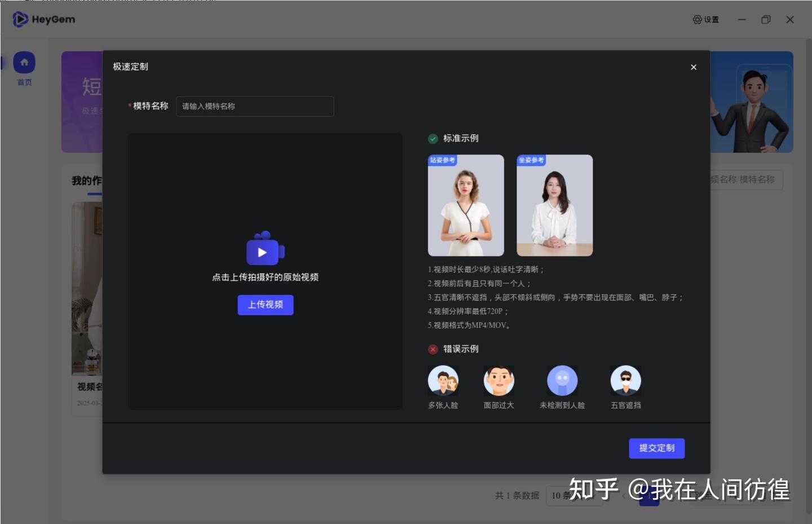View the 站姿参考 standing pose example image
Viewport: 812px width, 524px height.
[x=466, y=205]
